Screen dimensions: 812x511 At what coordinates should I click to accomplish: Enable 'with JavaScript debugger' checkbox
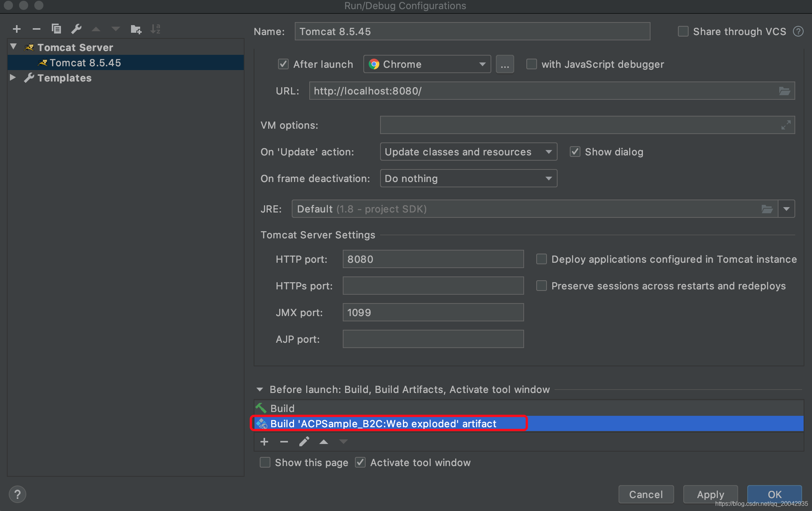click(531, 65)
